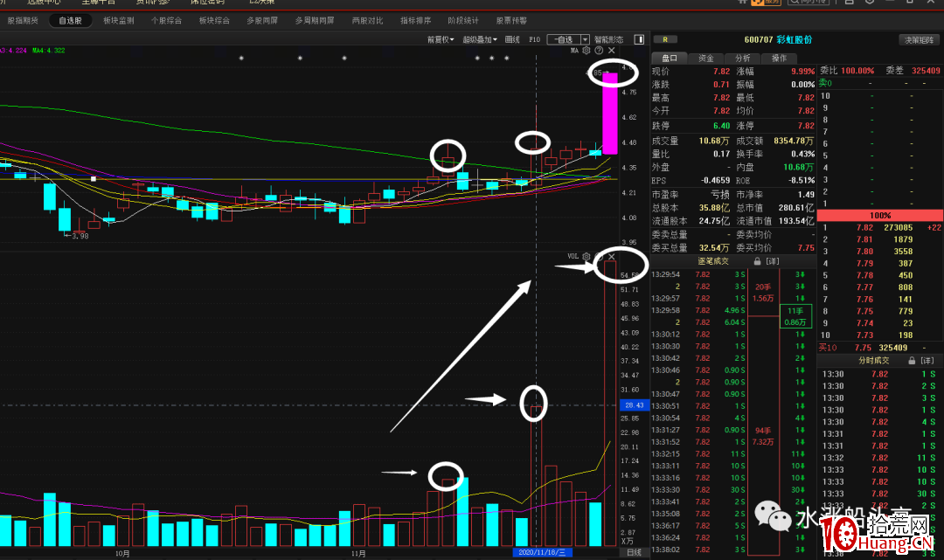The height and width of the screenshot is (560, 944).
Task: Click stock name 600707 彩虹股份
Action: [778, 39]
